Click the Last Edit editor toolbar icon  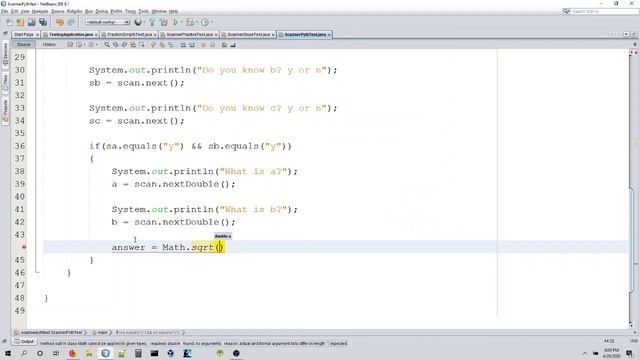coord(70,44)
